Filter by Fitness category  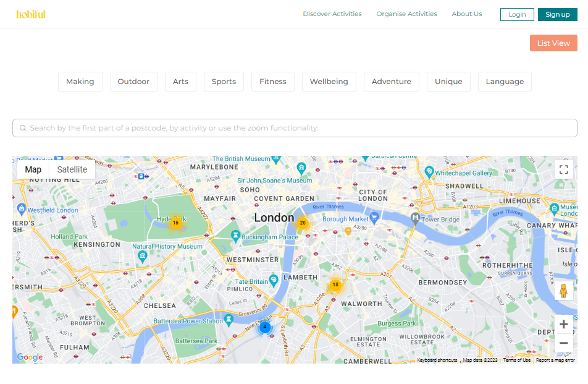[272, 82]
